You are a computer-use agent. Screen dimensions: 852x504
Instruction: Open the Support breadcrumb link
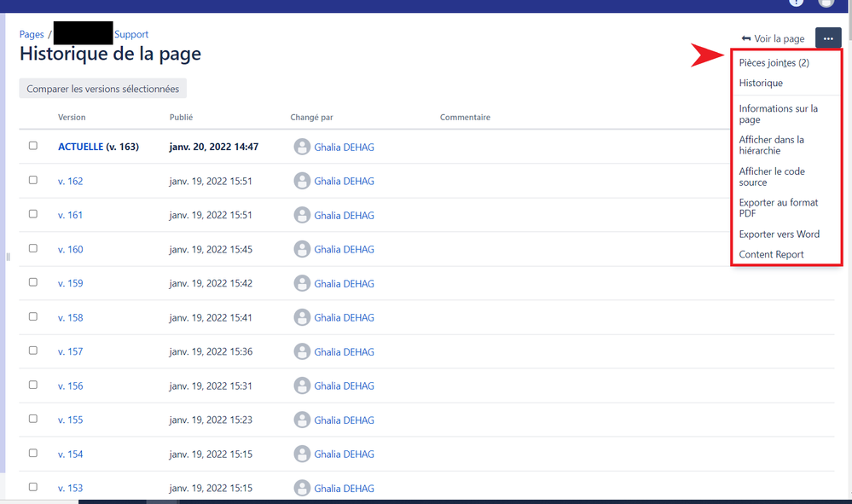click(131, 34)
